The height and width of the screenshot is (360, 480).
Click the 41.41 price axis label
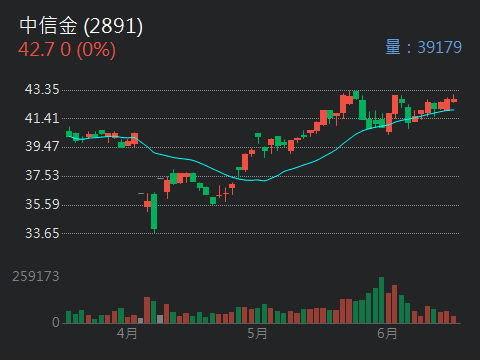point(42,118)
